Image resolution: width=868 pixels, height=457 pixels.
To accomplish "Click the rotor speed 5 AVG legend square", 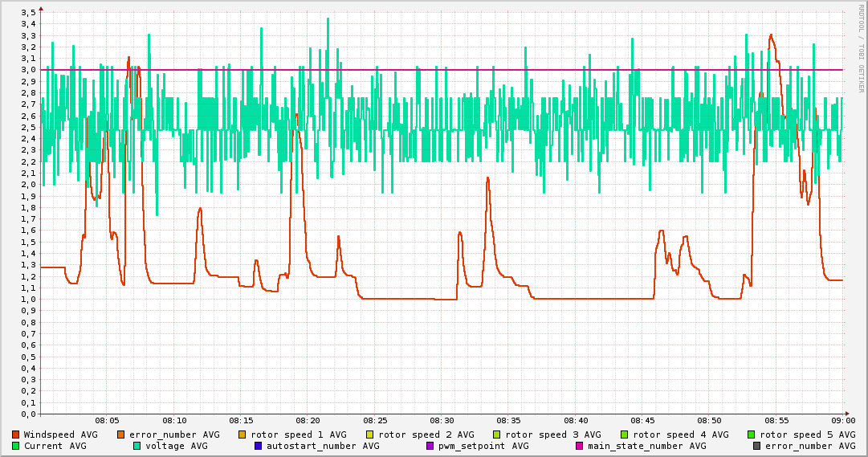I will (x=752, y=435).
